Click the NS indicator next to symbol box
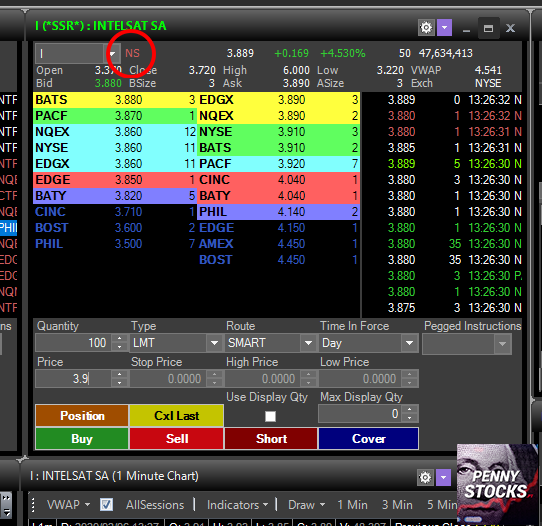This screenshot has width=542, height=526. (132, 53)
